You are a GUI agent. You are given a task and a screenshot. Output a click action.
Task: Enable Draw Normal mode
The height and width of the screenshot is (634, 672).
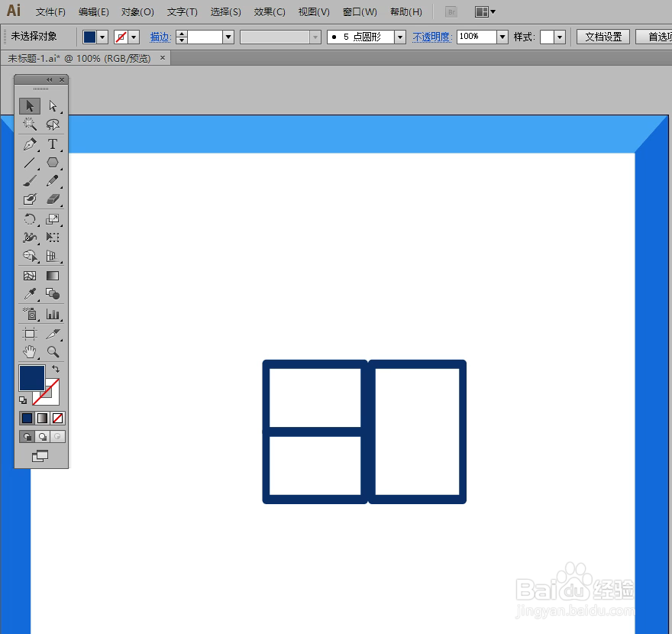[x=27, y=437]
